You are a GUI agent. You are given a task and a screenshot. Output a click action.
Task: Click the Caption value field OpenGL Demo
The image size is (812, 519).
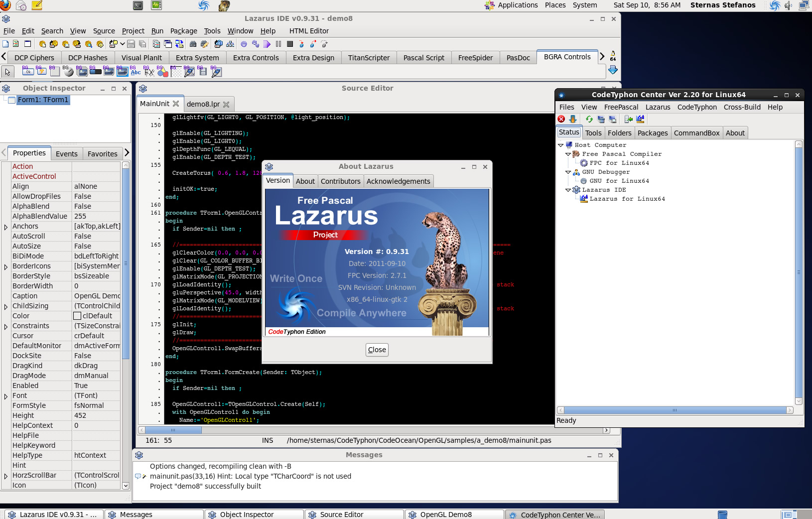(97, 296)
